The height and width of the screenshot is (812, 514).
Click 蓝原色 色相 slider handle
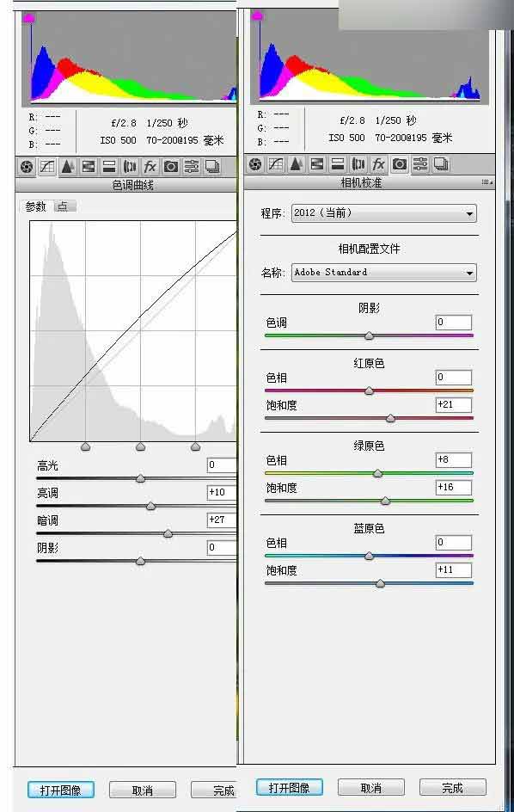tap(369, 556)
